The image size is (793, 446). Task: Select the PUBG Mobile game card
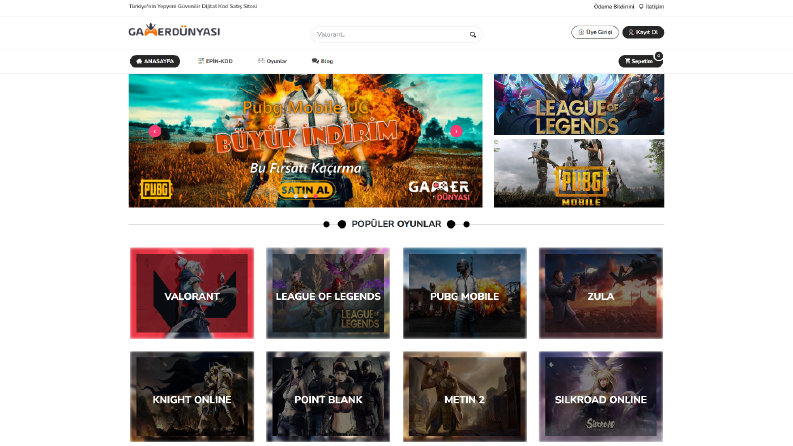point(464,293)
